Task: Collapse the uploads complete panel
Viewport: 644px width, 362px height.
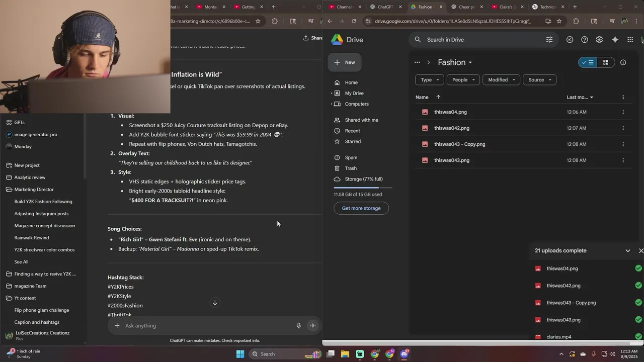Action: click(x=627, y=251)
